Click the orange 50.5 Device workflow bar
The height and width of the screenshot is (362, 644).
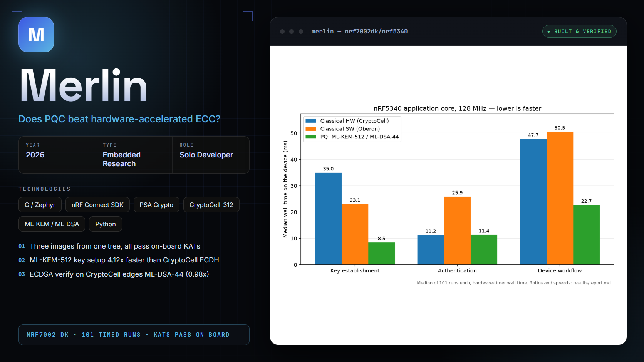pos(560,198)
